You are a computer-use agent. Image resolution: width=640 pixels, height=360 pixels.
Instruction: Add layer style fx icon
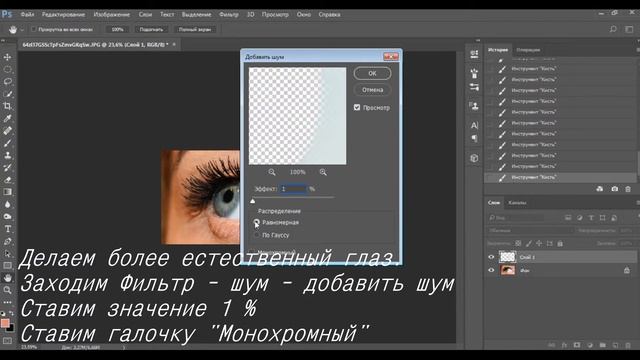[564, 345]
